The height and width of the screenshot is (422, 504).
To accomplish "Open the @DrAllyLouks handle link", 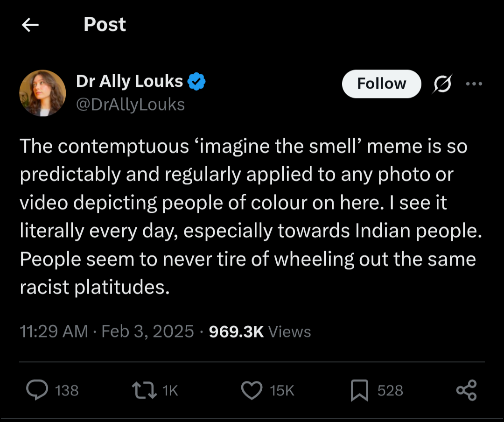I will click(130, 105).
